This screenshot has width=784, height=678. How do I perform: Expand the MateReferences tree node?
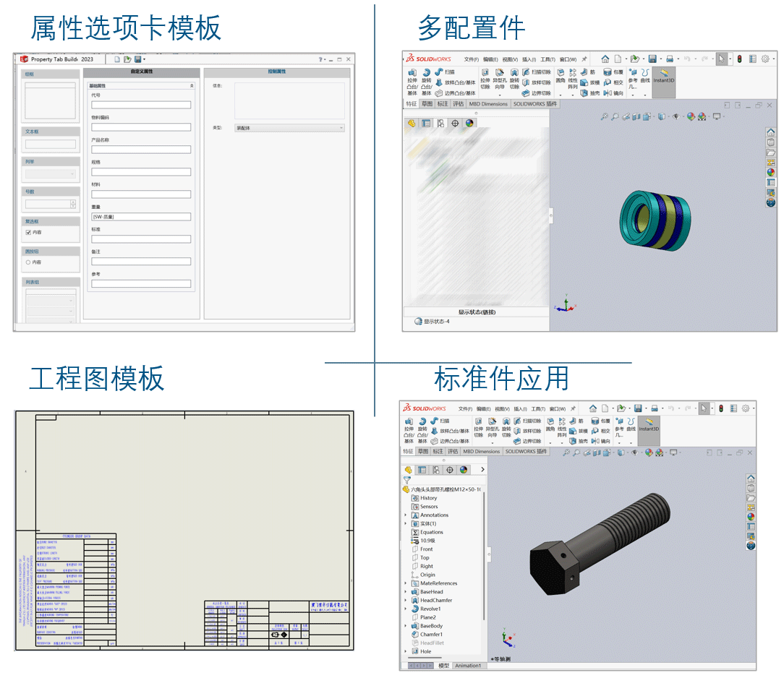click(406, 583)
